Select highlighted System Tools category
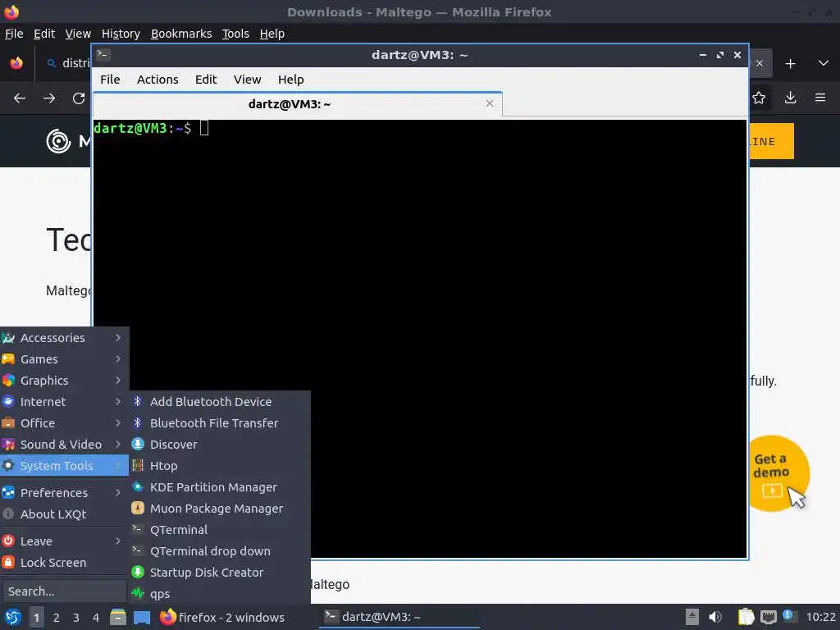 [x=64, y=466]
